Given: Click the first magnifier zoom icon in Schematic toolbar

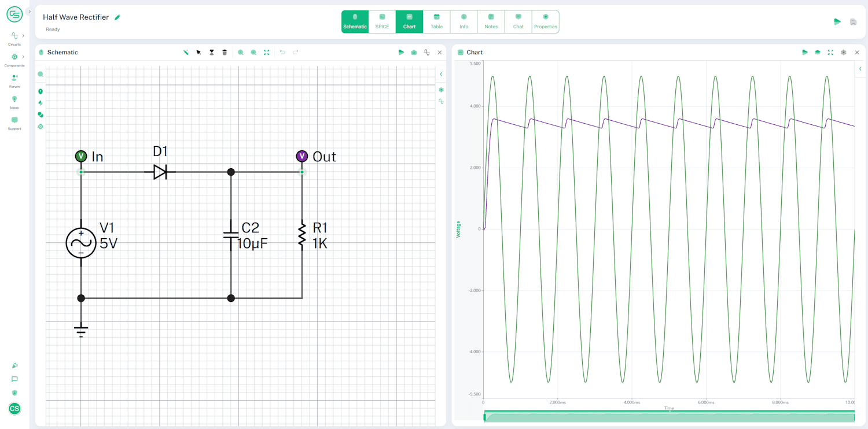Looking at the screenshot, I should tap(241, 52).
